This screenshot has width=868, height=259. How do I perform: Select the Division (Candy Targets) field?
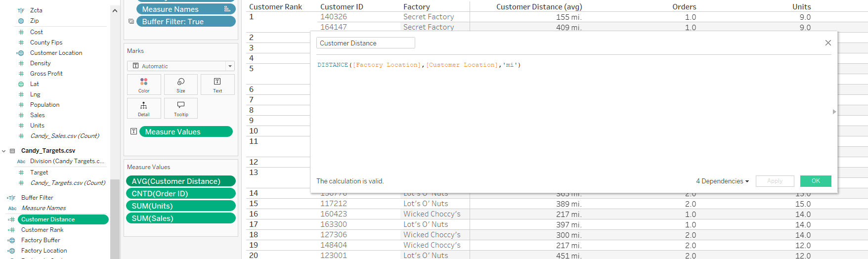(67, 161)
